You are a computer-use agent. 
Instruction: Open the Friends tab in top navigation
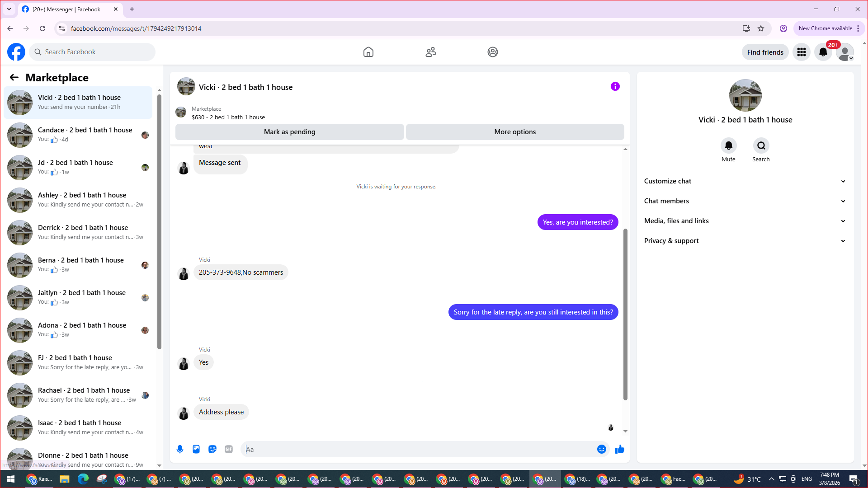coord(431,52)
